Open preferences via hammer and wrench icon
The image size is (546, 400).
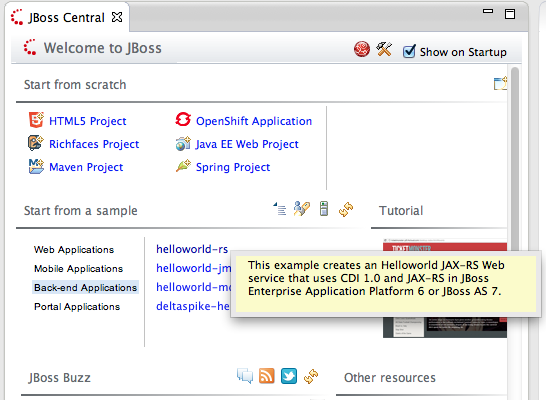[384, 49]
